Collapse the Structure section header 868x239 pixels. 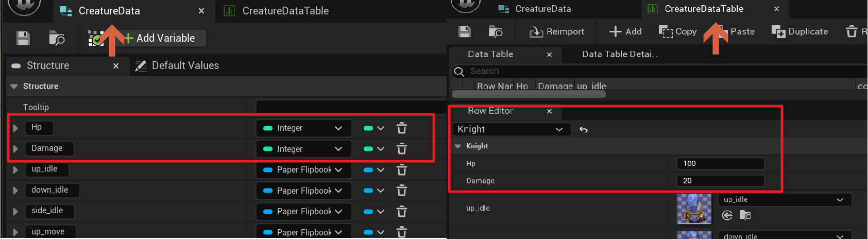point(14,87)
